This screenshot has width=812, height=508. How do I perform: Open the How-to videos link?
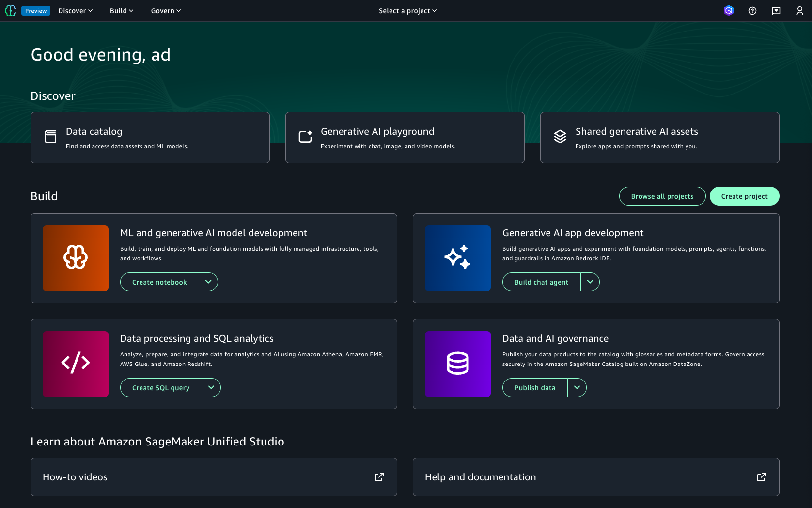pos(75,477)
